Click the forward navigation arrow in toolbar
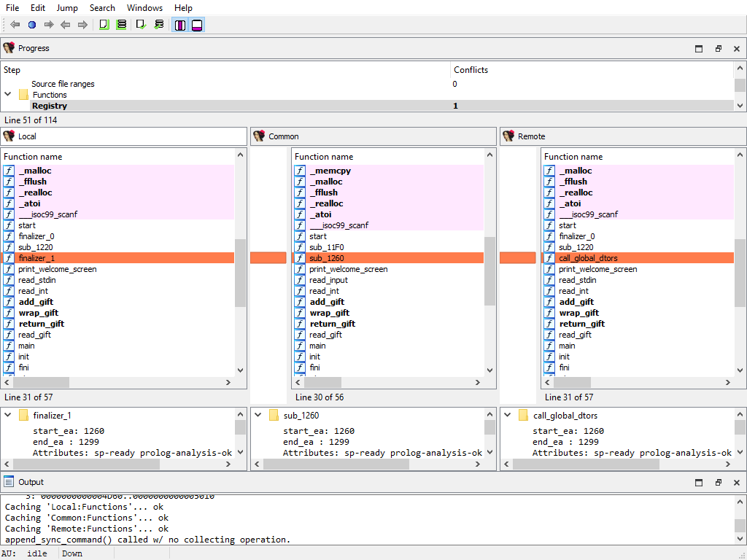The image size is (747, 560). (48, 24)
